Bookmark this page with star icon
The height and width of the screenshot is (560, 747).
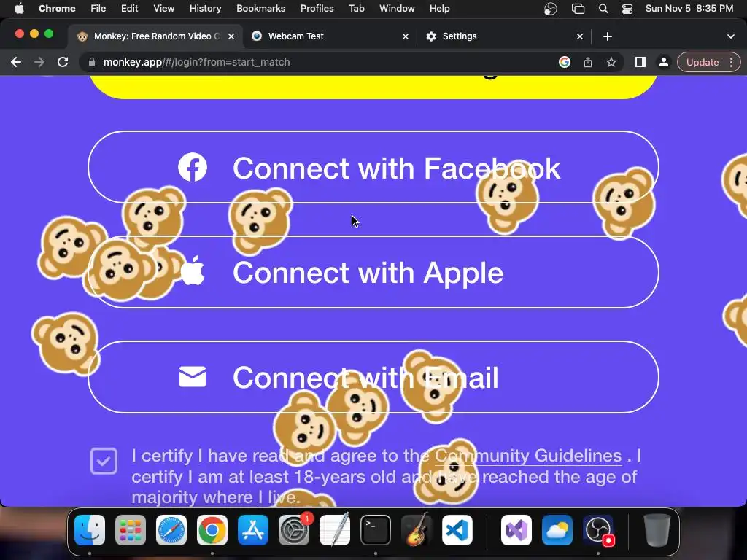pos(611,63)
